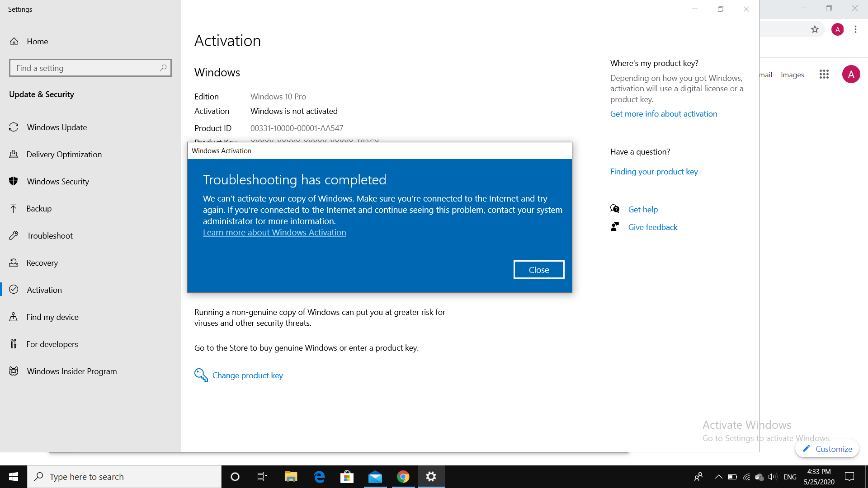The image size is (868, 488).
Task: Click the key icon beside Change product key
Action: 201,375
